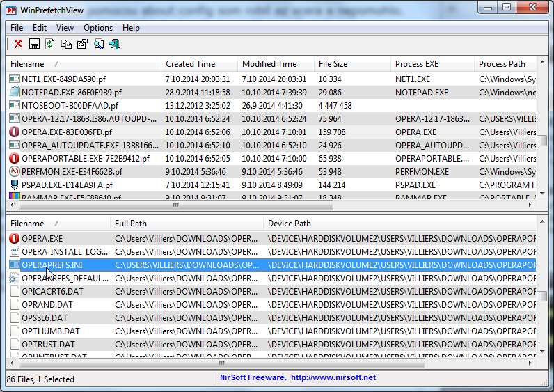Click the 4 447 458 file size cell

tap(335, 105)
